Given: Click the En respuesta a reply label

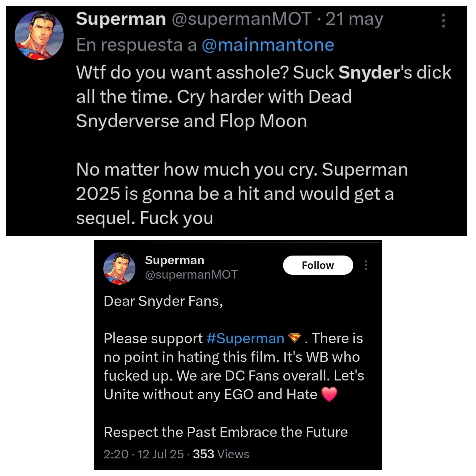Looking at the screenshot, I should (x=136, y=45).
